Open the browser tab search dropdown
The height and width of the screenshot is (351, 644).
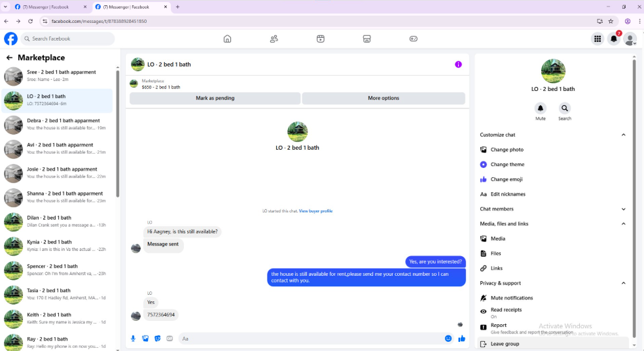pyautogui.click(x=5, y=7)
